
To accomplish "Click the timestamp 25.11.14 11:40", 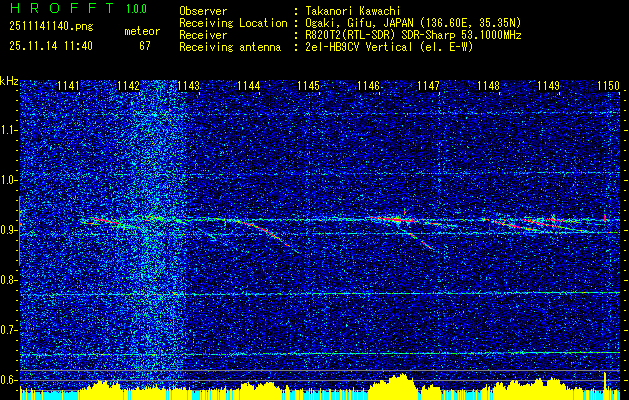I will pos(51,46).
